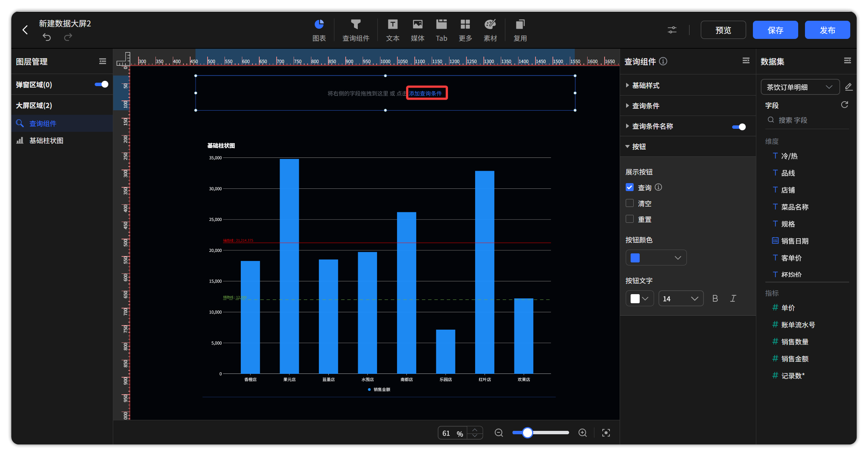Image resolution: width=868 pixels, height=452 pixels.
Task: Collapse the 图层管理 panel menu icon
Action: coord(103,61)
